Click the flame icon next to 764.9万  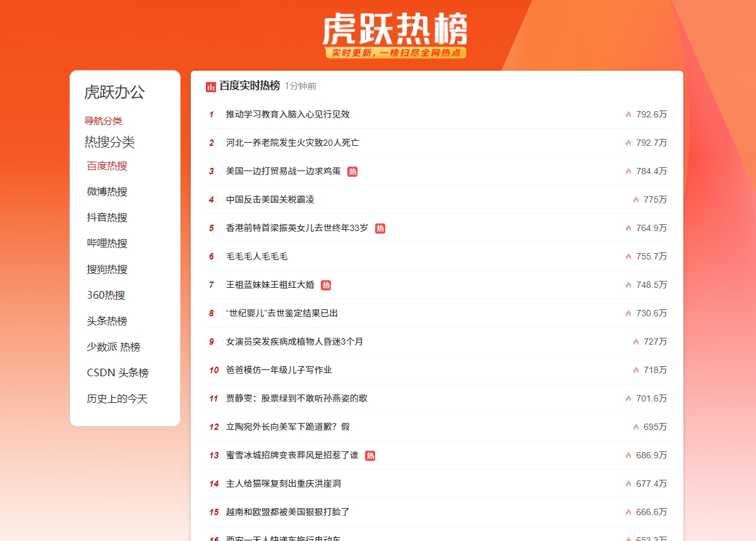click(x=628, y=229)
